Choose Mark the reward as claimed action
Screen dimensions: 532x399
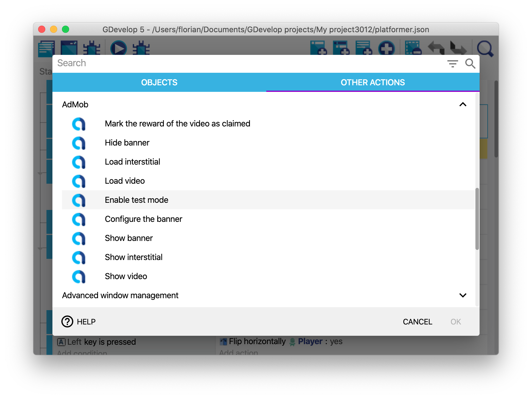(x=177, y=123)
